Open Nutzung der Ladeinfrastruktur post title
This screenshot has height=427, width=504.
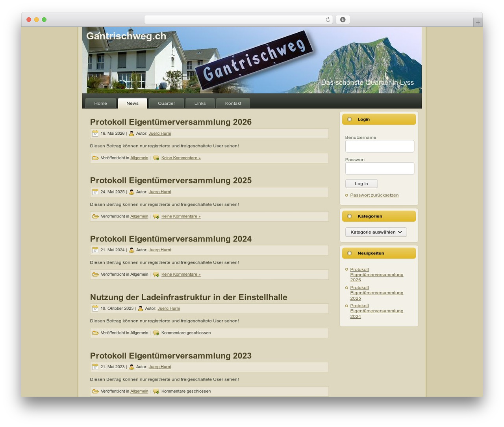(189, 297)
